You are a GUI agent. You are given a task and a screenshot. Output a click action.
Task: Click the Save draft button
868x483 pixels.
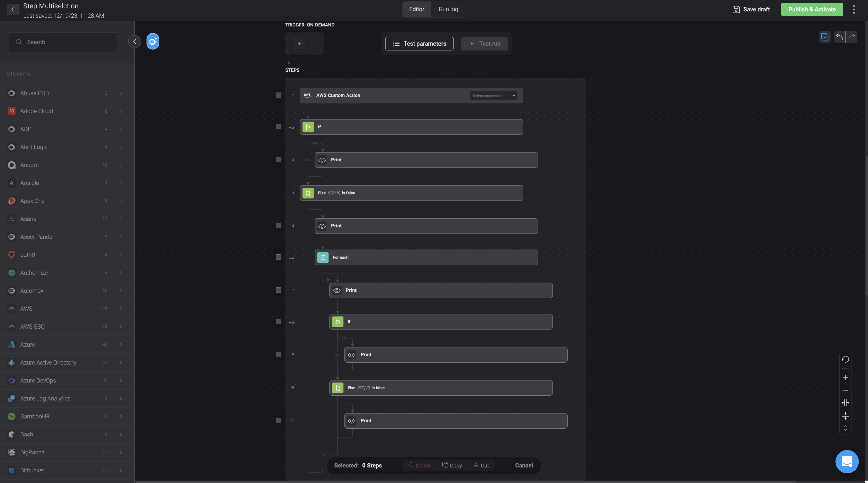tap(751, 9)
